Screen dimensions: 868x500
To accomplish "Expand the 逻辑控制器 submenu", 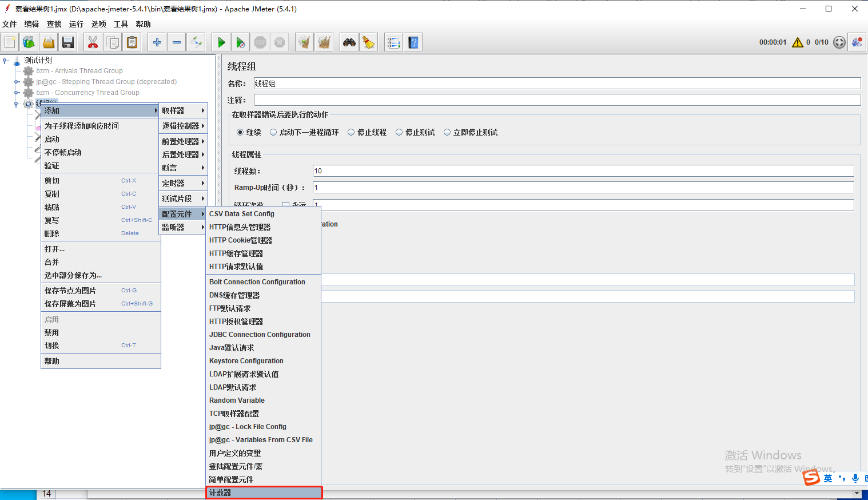I will (x=183, y=126).
